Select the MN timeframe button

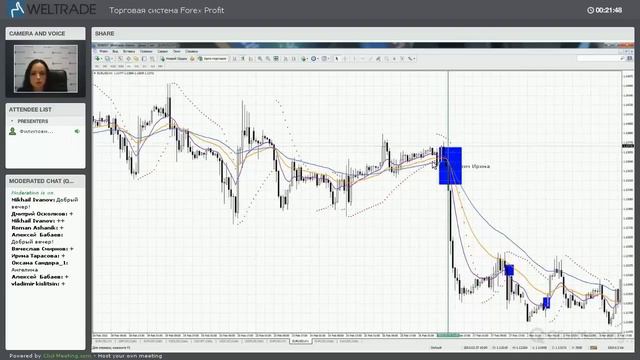tap(160, 66)
